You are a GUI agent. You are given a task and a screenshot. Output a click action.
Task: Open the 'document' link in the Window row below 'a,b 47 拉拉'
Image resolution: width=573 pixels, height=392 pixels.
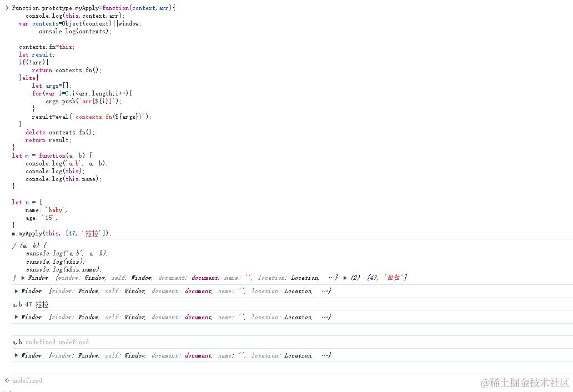pyautogui.click(x=198, y=317)
